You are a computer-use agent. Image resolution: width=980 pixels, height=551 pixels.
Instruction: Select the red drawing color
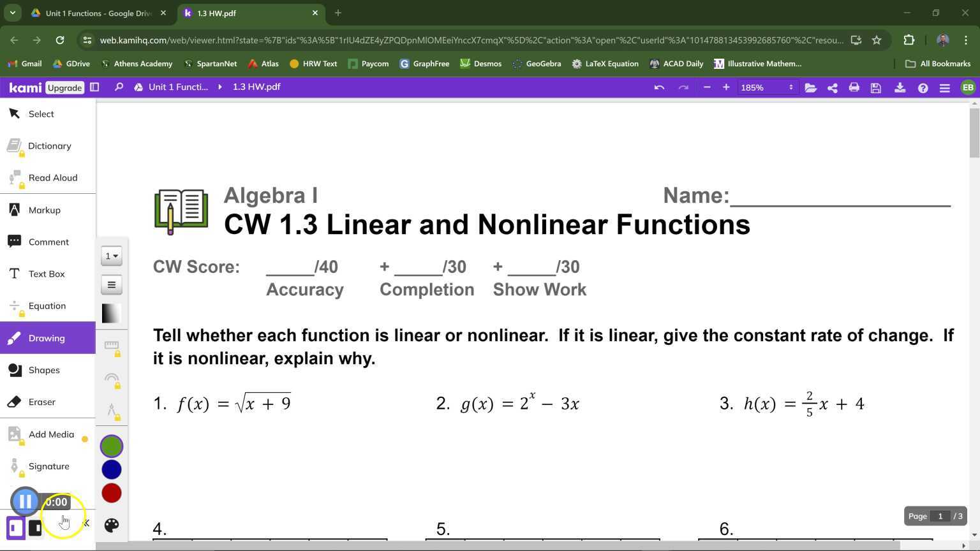pyautogui.click(x=111, y=492)
